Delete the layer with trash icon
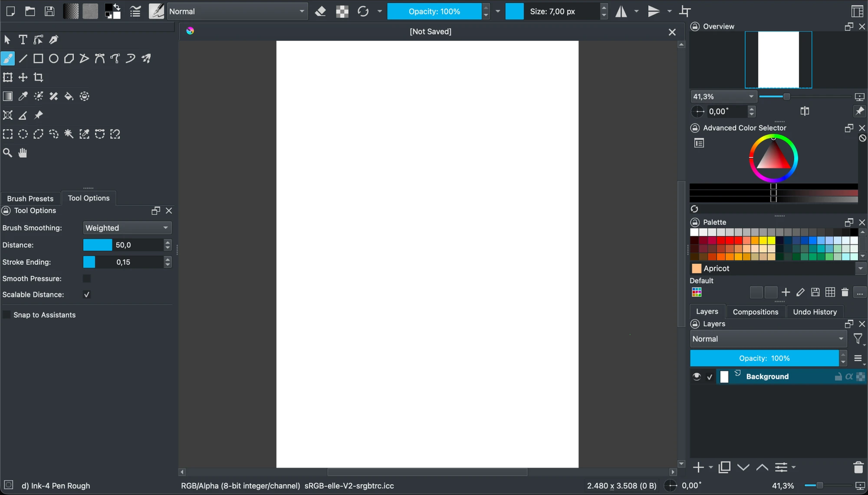Image resolution: width=868 pixels, height=495 pixels. [x=858, y=467]
